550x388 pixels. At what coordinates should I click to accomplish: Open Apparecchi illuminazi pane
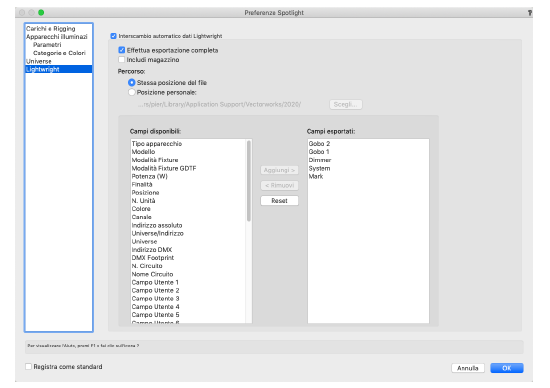[x=59, y=36]
